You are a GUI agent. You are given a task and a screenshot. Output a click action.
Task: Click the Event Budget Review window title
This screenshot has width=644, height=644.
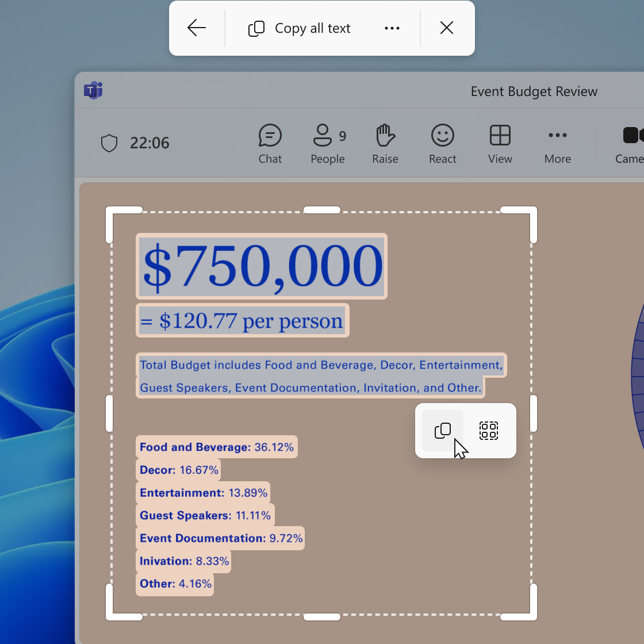pyautogui.click(x=534, y=91)
